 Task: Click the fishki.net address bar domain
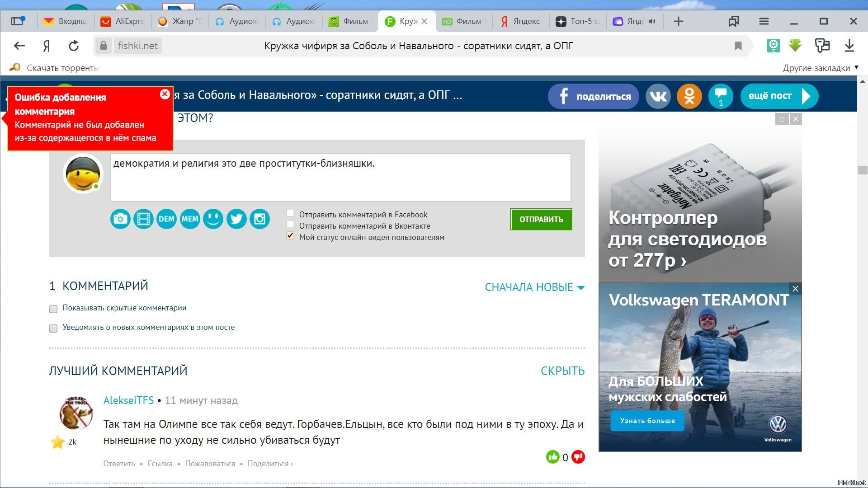pos(137,46)
